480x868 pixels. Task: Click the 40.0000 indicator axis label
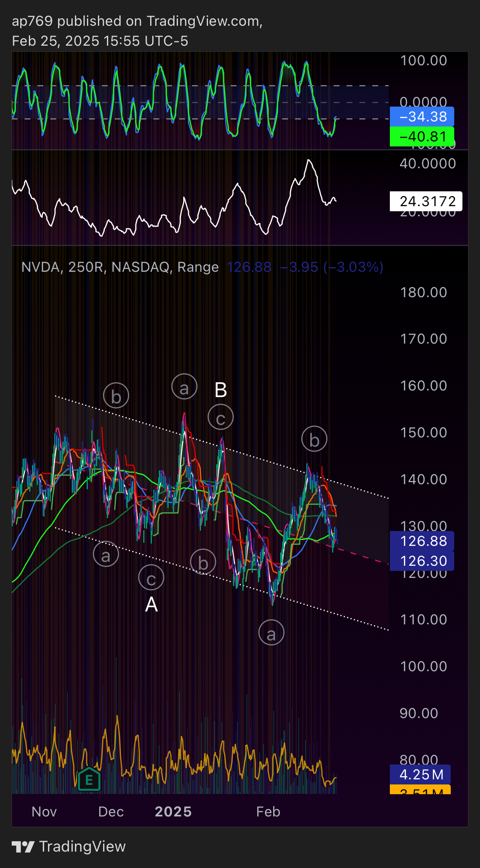pyautogui.click(x=428, y=164)
